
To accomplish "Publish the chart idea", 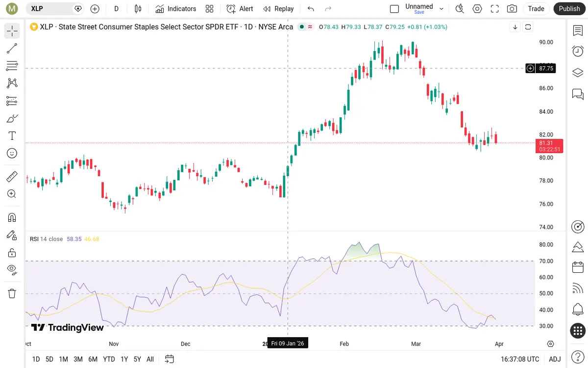I will click(x=569, y=8).
